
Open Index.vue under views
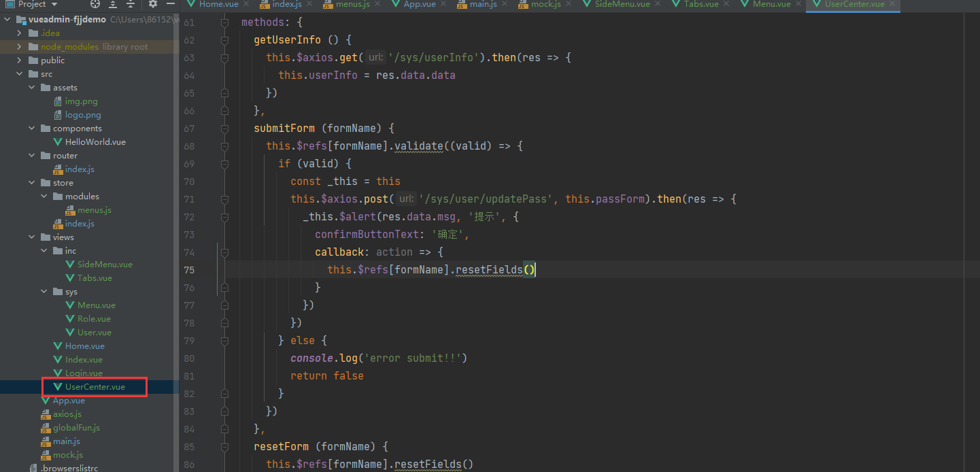[84, 360]
